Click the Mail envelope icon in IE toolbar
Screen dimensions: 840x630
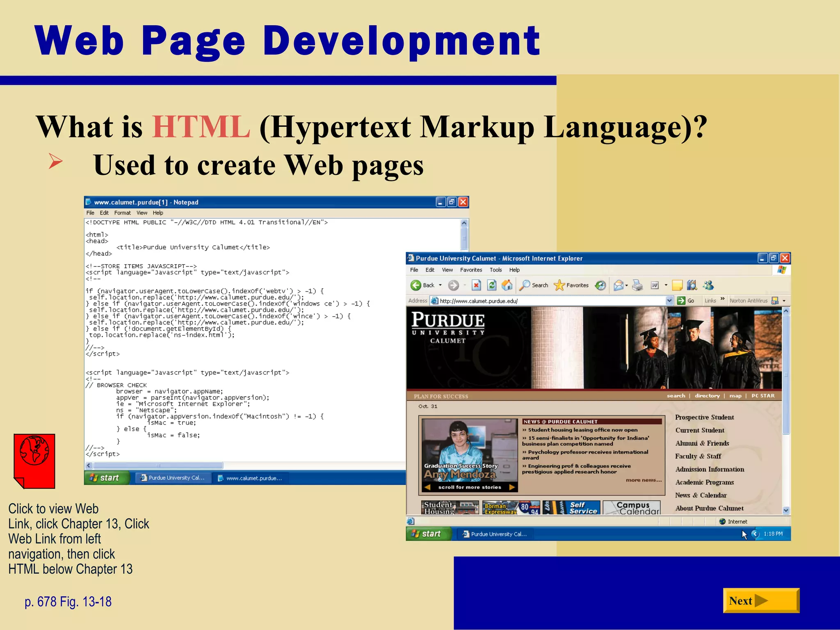619,285
